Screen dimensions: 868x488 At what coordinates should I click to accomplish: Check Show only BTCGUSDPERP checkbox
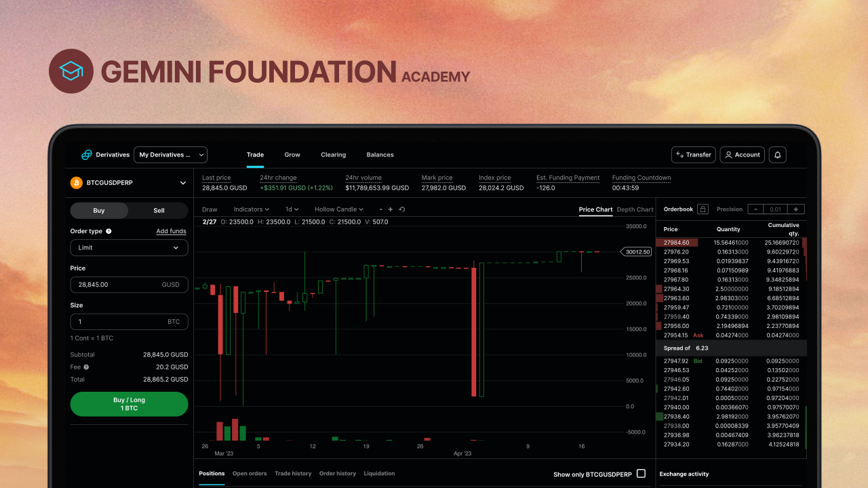(x=641, y=474)
